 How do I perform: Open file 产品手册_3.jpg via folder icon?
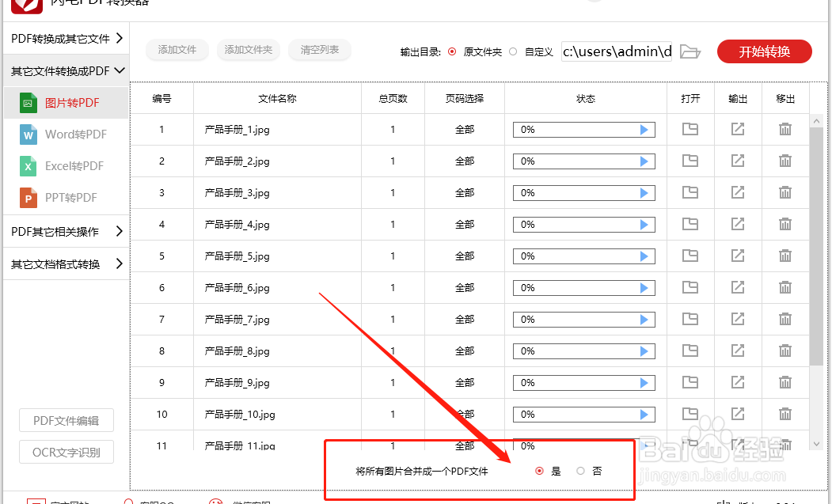coord(690,192)
